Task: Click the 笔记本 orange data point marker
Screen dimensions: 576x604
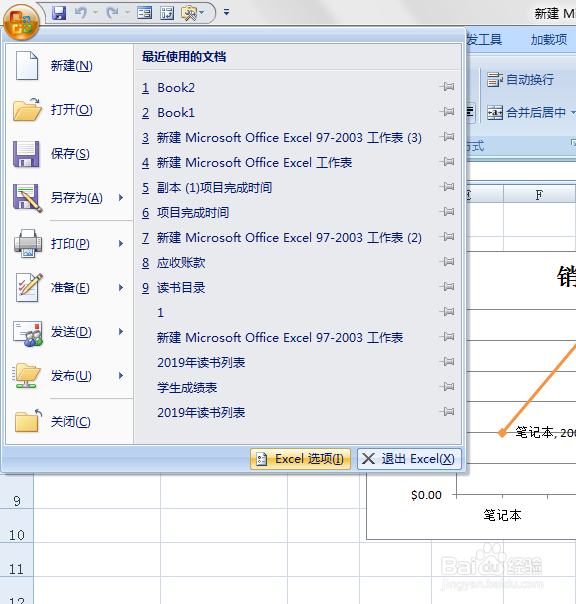Action: pos(502,433)
